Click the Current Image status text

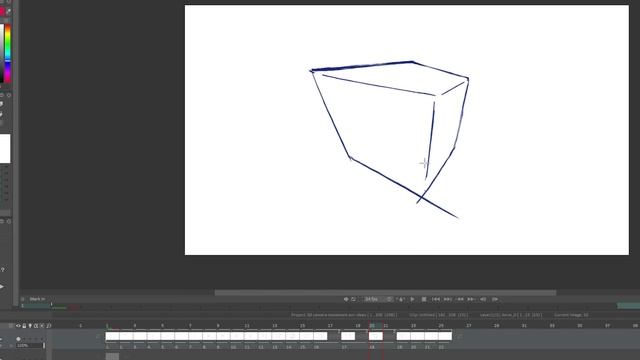click(x=571, y=315)
